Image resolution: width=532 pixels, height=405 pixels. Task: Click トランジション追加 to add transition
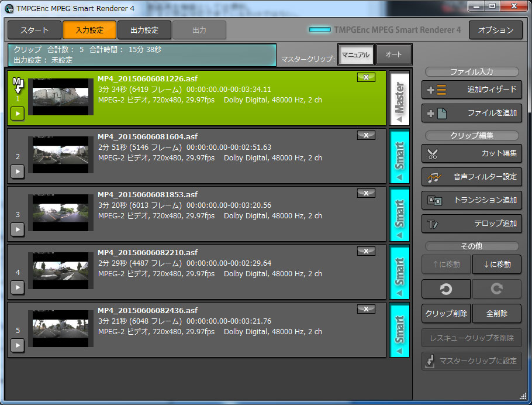(x=472, y=201)
